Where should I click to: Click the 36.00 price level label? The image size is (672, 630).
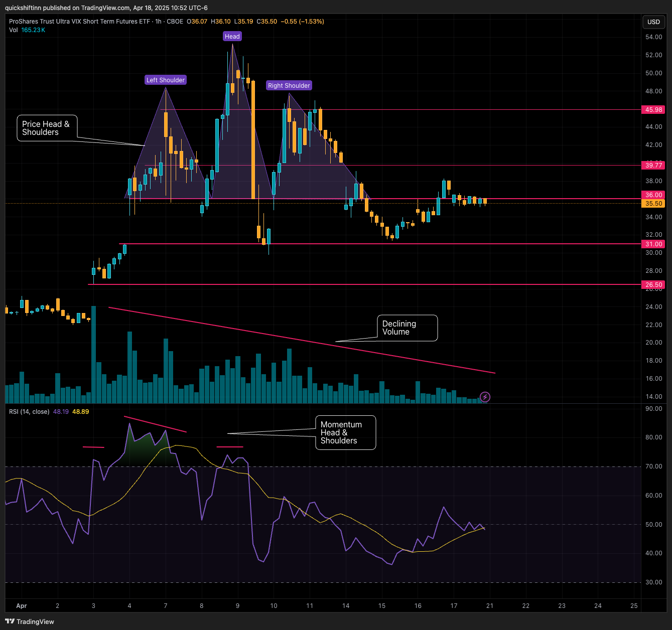[653, 195]
